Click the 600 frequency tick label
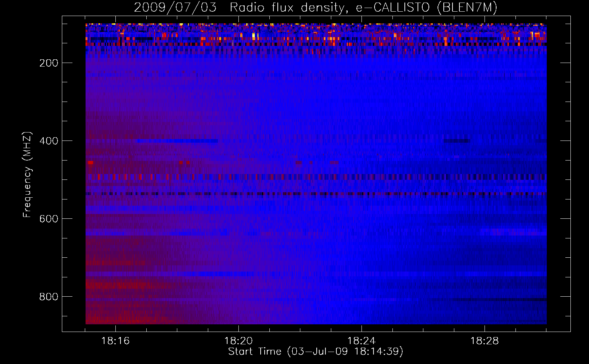Viewport: 589px width, 364px height. (49, 219)
